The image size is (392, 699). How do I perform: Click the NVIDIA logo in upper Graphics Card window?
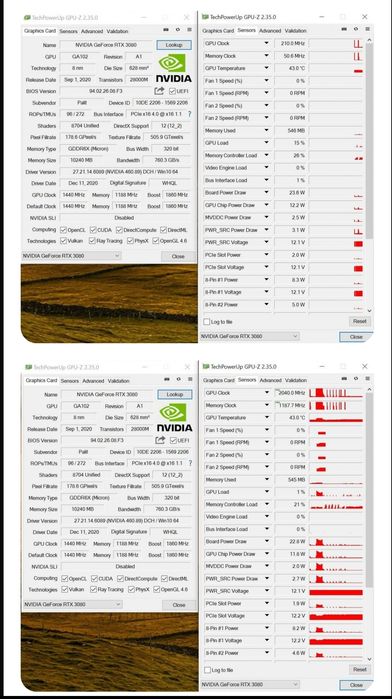173,68
